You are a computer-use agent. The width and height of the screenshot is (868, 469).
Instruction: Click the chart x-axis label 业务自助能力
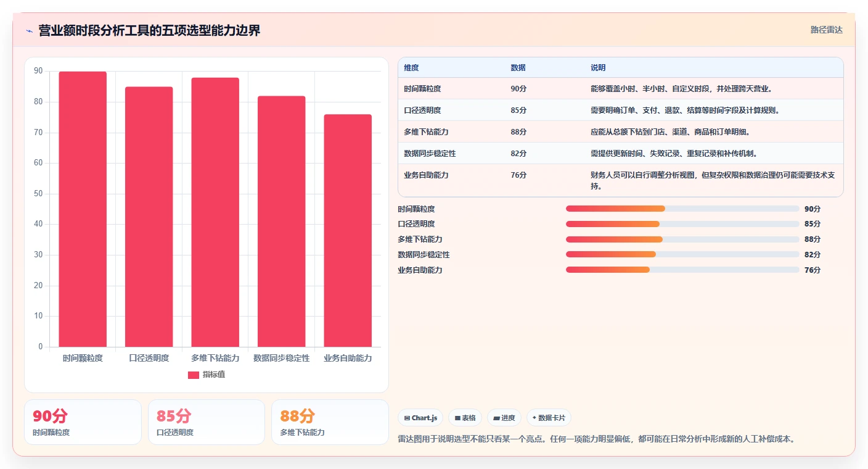(x=348, y=358)
